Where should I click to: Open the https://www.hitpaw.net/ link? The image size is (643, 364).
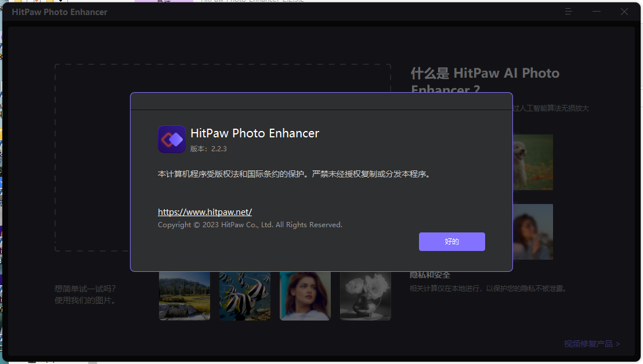coord(205,212)
